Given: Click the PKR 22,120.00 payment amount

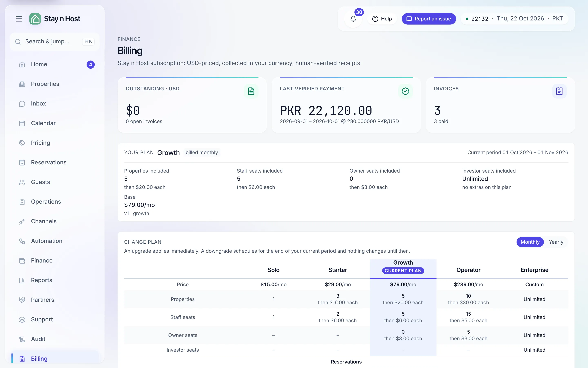Looking at the screenshot, I should coord(326,111).
